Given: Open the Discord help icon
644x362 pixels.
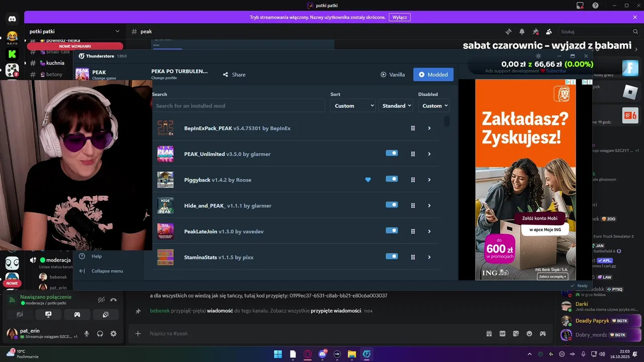Looking at the screenshot, I should (596, 6).
